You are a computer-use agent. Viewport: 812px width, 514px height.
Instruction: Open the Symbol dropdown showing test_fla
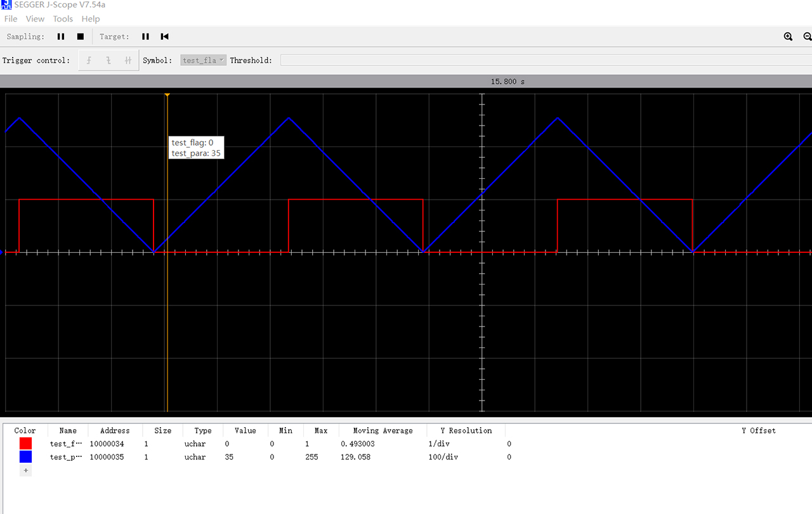[x=203, y=61]
